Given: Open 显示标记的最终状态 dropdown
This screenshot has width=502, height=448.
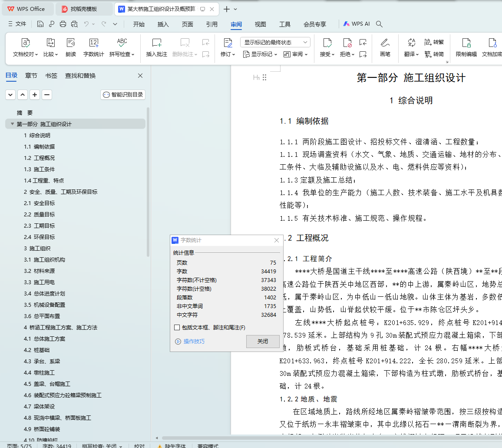Looking at the screenshot, I should click(275, 42).
